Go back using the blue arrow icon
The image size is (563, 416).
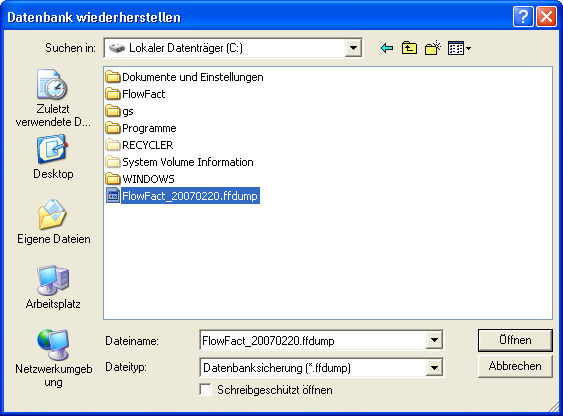tap(387, 48)
